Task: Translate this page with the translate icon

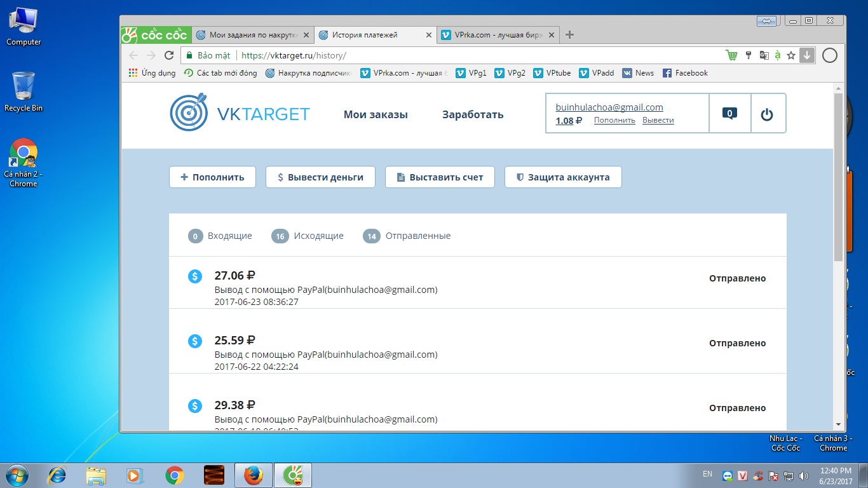Action: tap(764, 55)
